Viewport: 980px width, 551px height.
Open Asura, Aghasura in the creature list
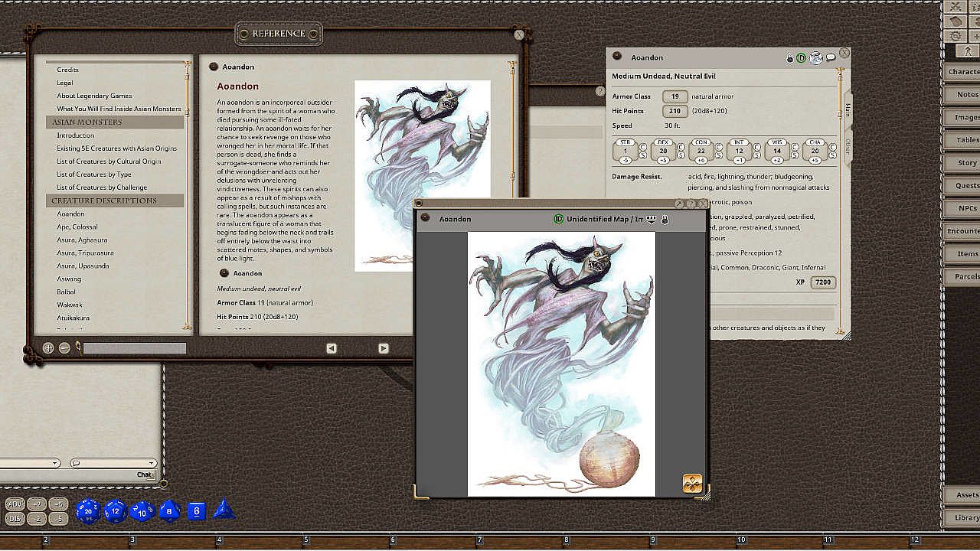[x=82, y=240]
